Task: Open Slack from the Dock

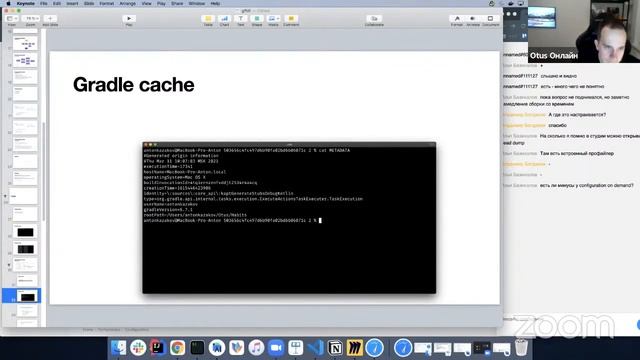Action: click(138, 348)
